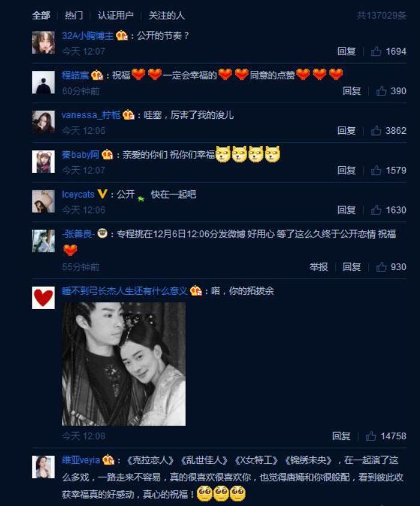Screen dimensions: 420x506
Task: Click the membership crown badge next to 程皓宸
Action: pos(97,75)
